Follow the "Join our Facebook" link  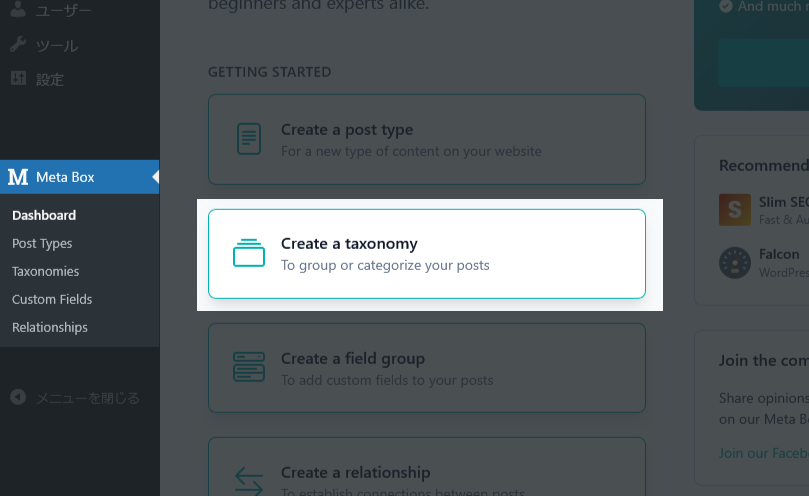(x=763, y=453)
